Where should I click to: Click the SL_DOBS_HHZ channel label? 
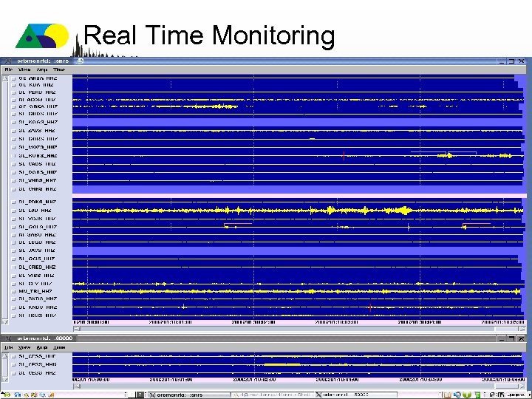38,172
